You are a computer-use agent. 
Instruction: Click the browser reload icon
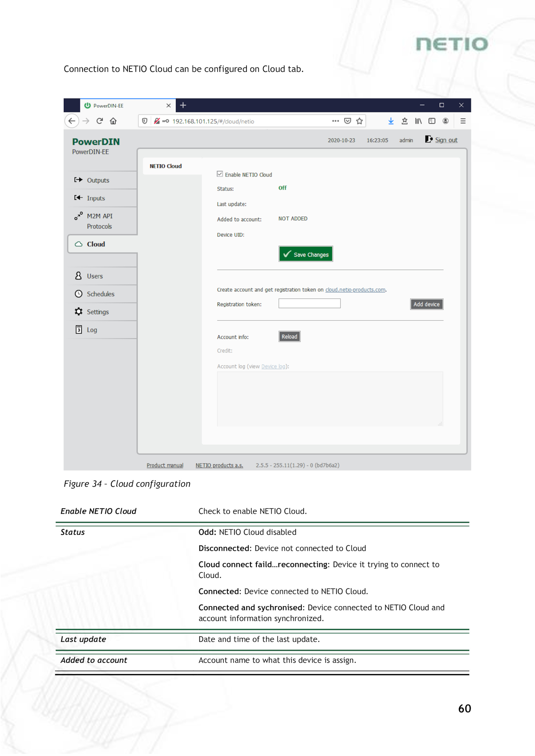(x=99, y=121)
